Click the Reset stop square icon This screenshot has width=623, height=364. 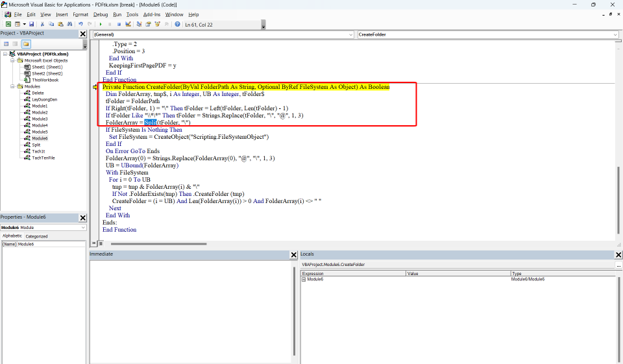(118, 24)
